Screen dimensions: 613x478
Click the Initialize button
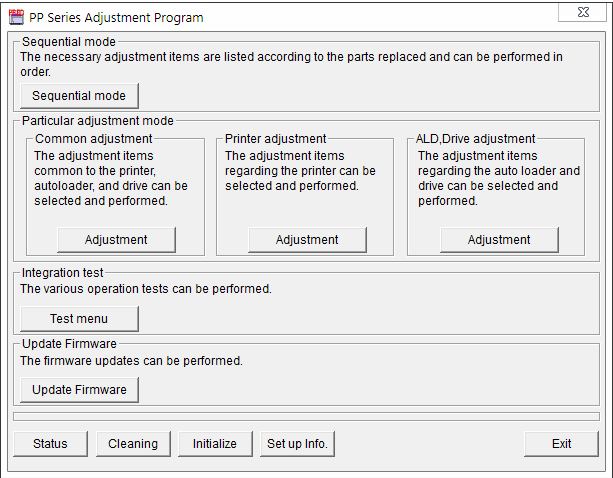pyautogui.click(x=215, y=444)
